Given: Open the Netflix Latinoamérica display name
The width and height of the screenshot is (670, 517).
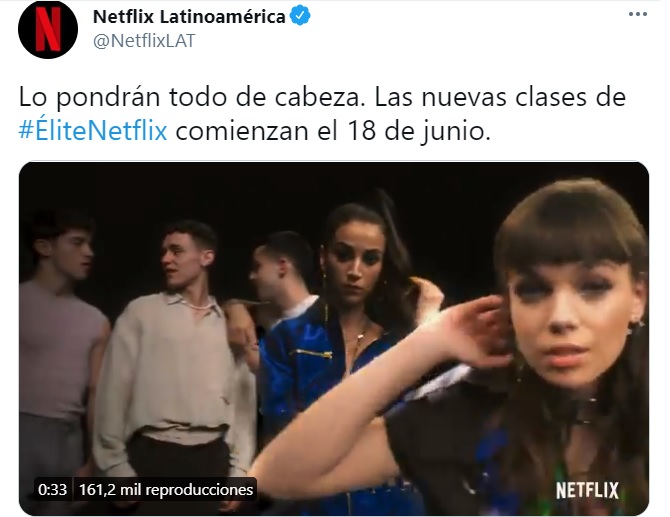Looking at the screenshot, I should (x=189, y=17).
